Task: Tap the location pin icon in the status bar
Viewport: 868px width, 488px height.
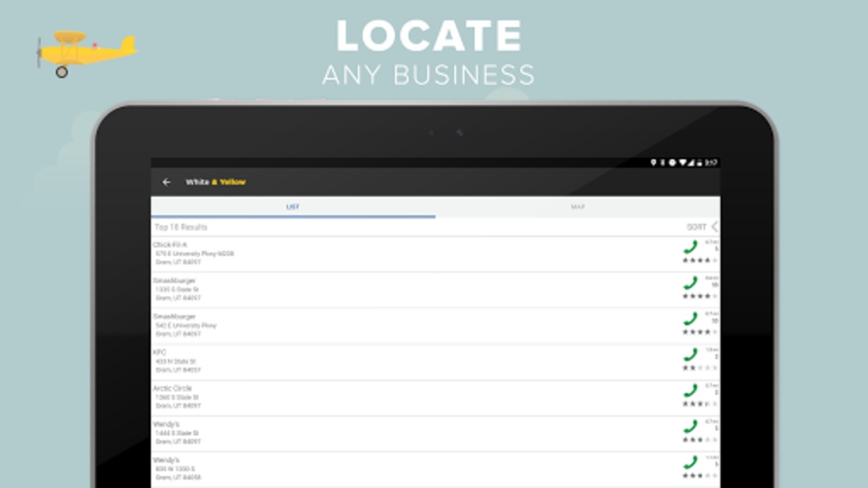Action: point(653,163)
